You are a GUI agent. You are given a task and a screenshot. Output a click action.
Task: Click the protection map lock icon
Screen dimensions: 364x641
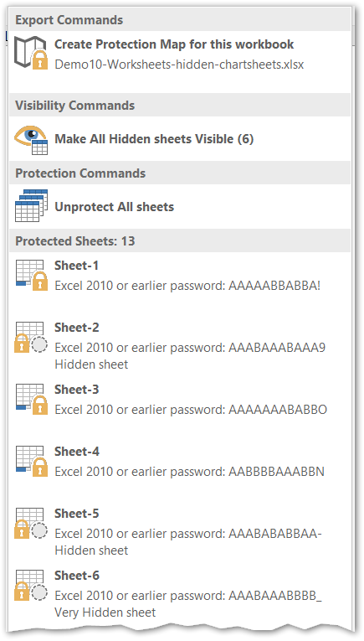(31, 53)
